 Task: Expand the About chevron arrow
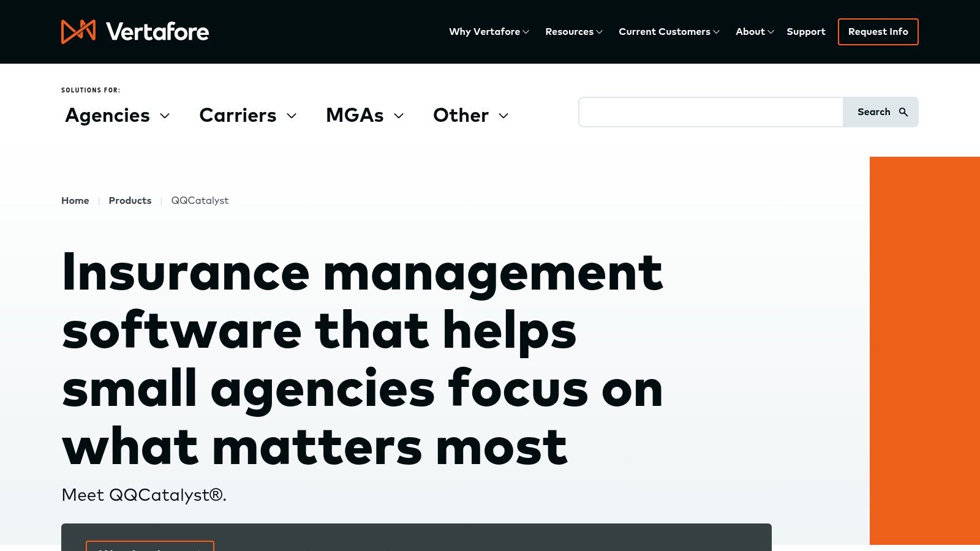[771, 32]
